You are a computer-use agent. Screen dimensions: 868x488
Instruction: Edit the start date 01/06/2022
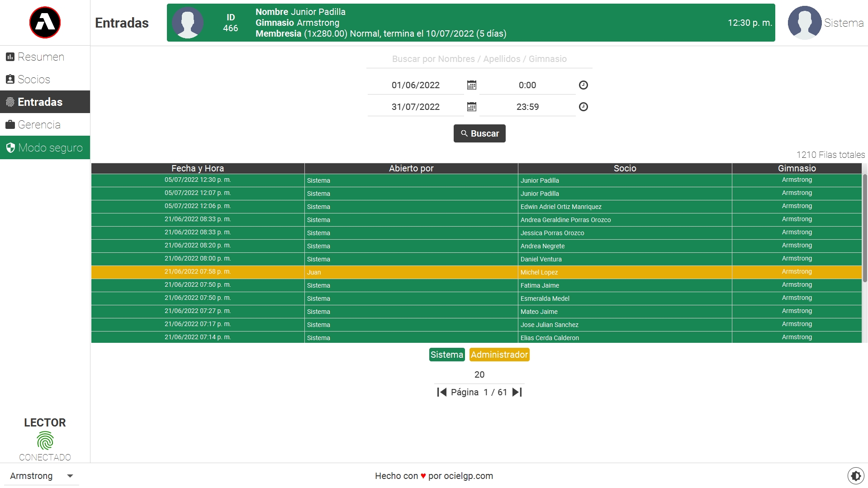[415, 85]
